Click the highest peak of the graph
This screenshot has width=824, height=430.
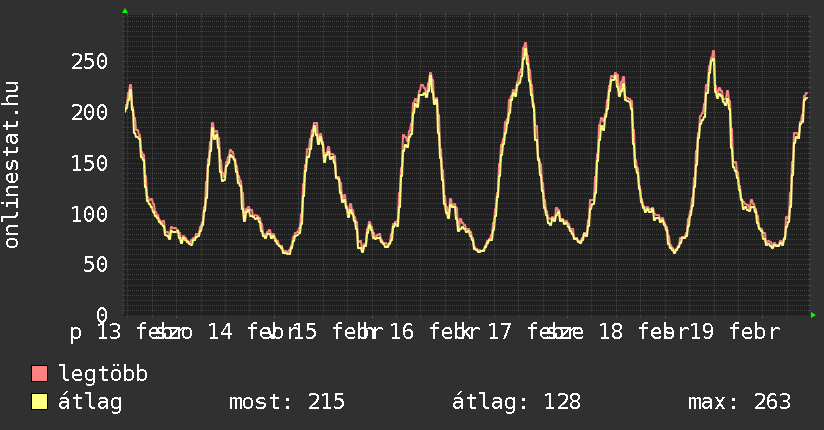(x=525, y=44)
